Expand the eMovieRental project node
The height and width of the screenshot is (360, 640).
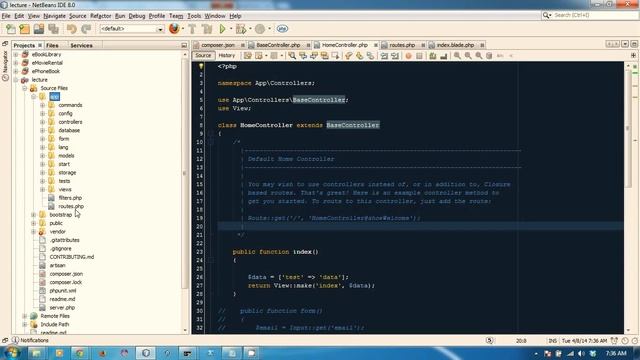click(x=16, y=63)
